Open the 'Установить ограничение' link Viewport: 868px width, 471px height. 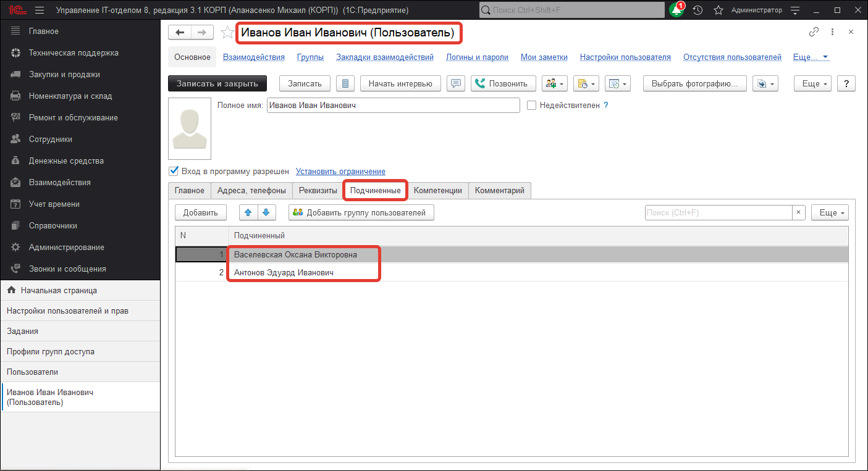(x=340, y=172)
